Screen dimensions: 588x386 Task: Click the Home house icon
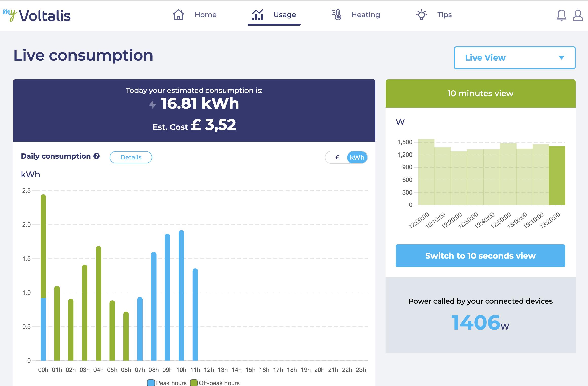(178, 15)
